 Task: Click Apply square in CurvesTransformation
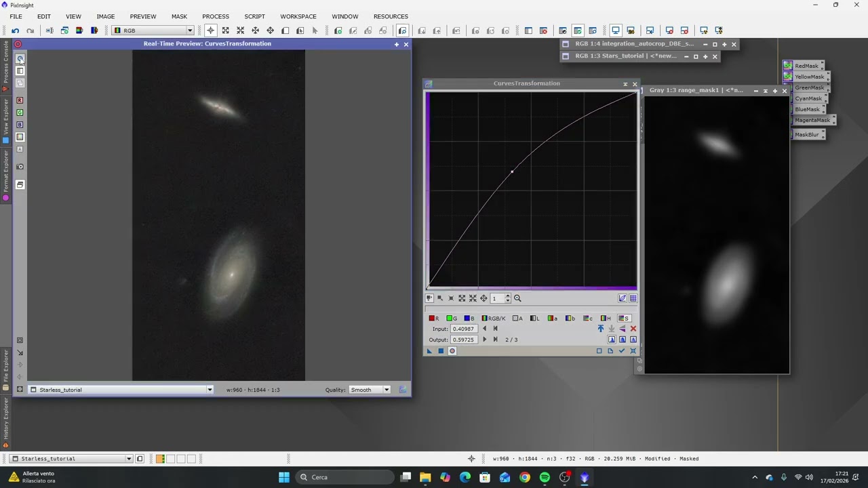click(x=441, y=351)
